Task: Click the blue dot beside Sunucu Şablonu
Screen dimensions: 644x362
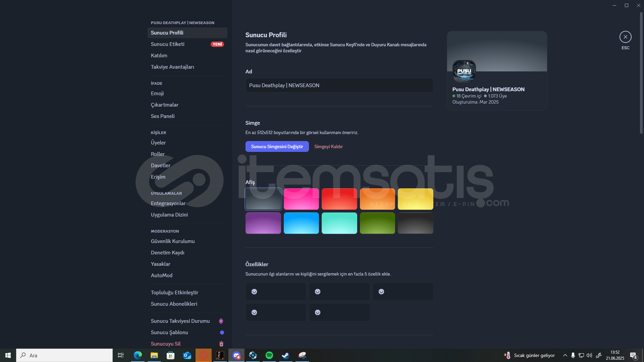Action: pyautogui.click(x=222, y=333)
